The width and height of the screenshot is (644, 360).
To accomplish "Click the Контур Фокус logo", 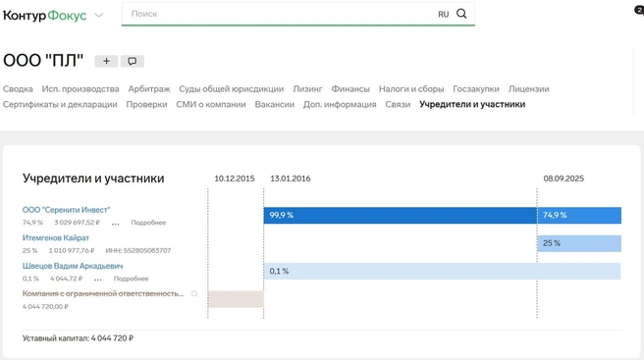I will point(45,15).
